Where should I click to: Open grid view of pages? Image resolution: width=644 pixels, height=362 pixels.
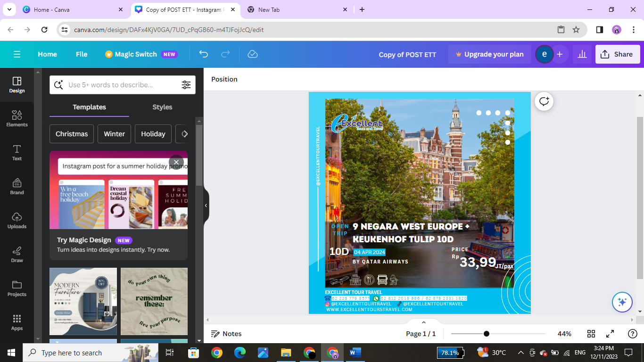click(591, 334)
